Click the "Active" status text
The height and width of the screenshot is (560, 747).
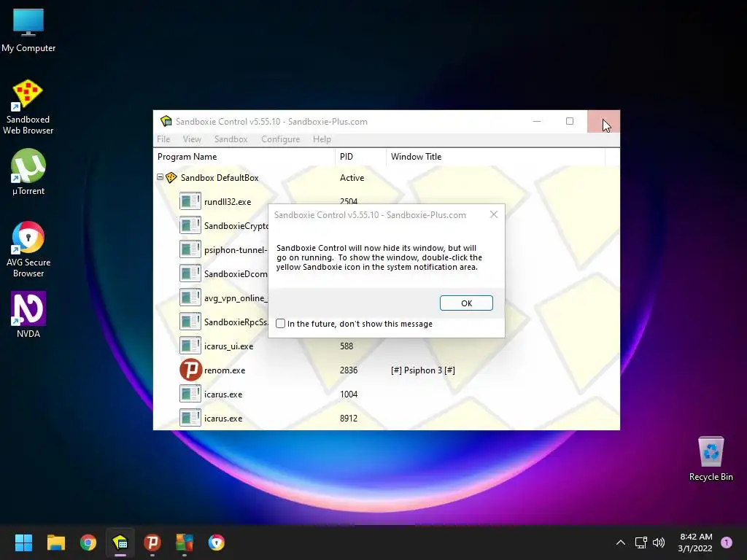click(352, 178)
